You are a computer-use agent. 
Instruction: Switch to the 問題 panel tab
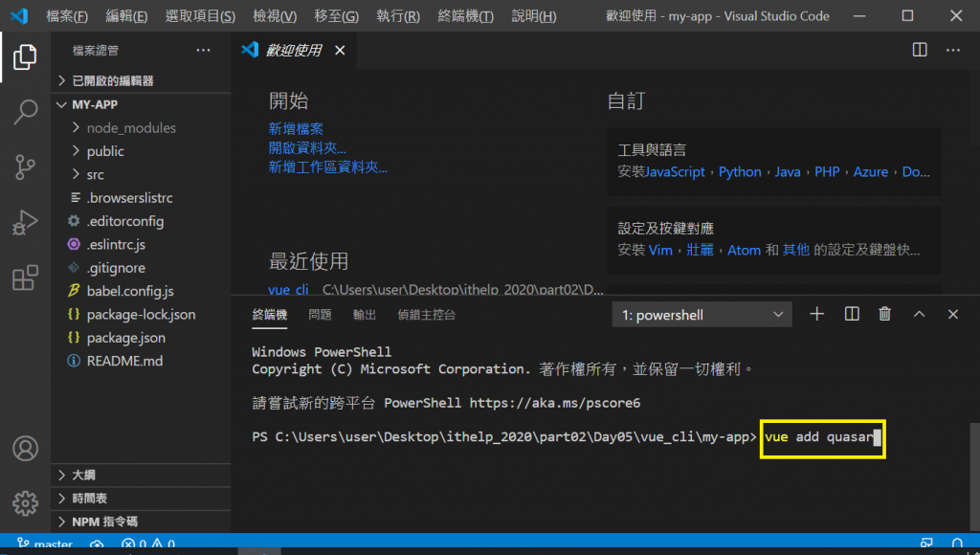click(x=320, y=315)
